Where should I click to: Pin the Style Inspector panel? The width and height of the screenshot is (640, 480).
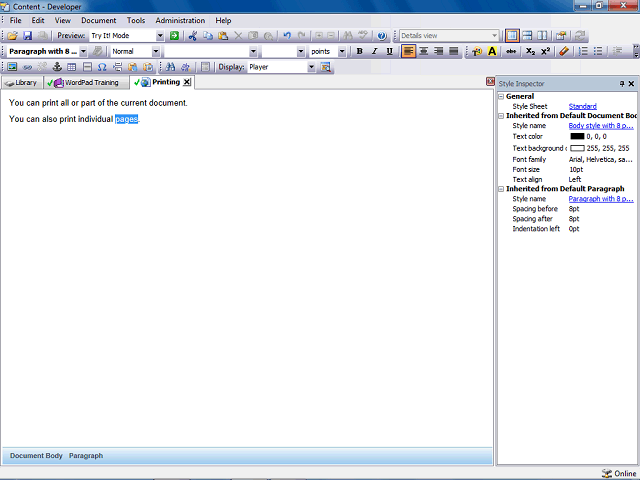coord(622,84)
